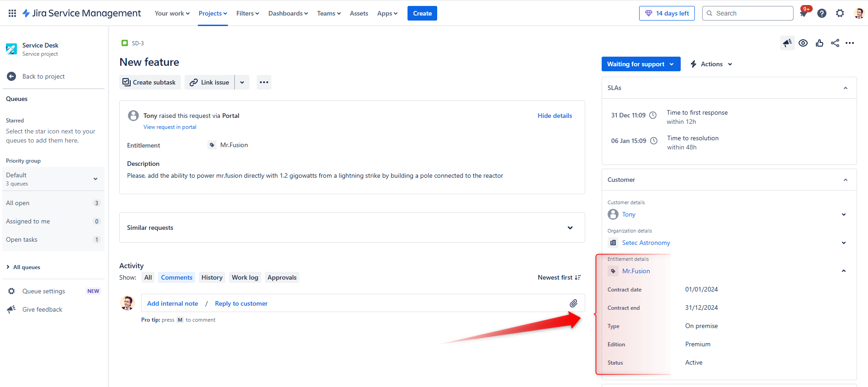Click into the Search field
The image size is (868, 387).
[747, 13]
